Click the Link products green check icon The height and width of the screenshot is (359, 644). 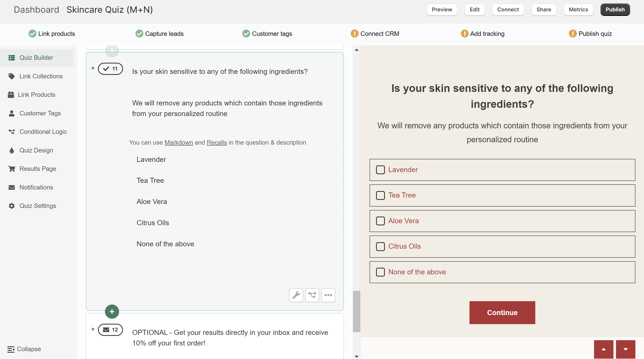coord(32,34)
